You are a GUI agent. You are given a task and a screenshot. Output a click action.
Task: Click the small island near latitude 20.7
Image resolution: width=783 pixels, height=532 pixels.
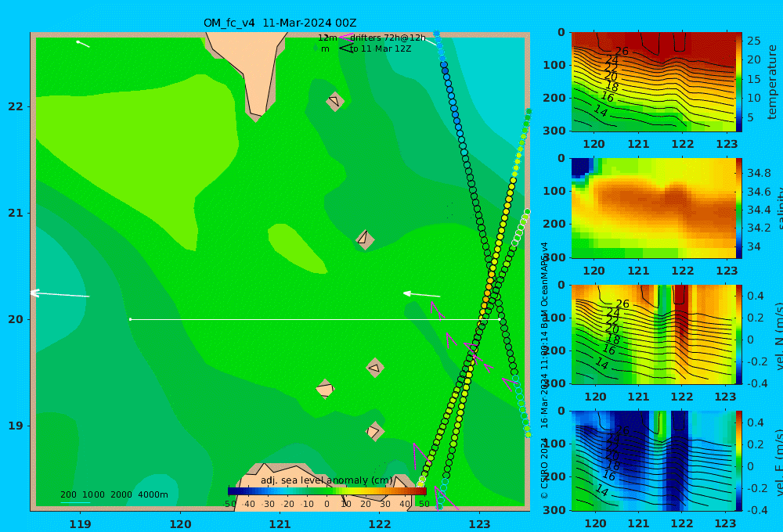click(365, 239)
